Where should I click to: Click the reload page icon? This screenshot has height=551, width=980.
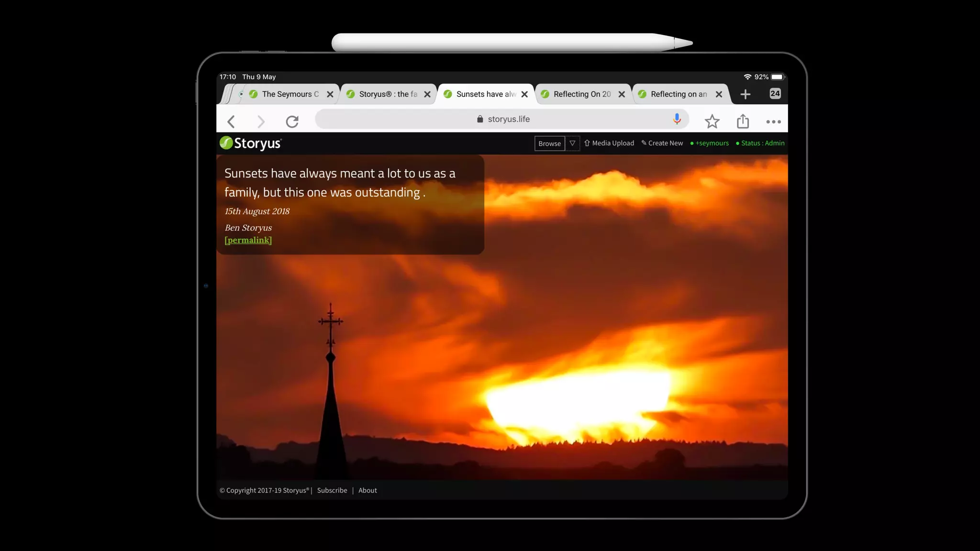(292, 121)
